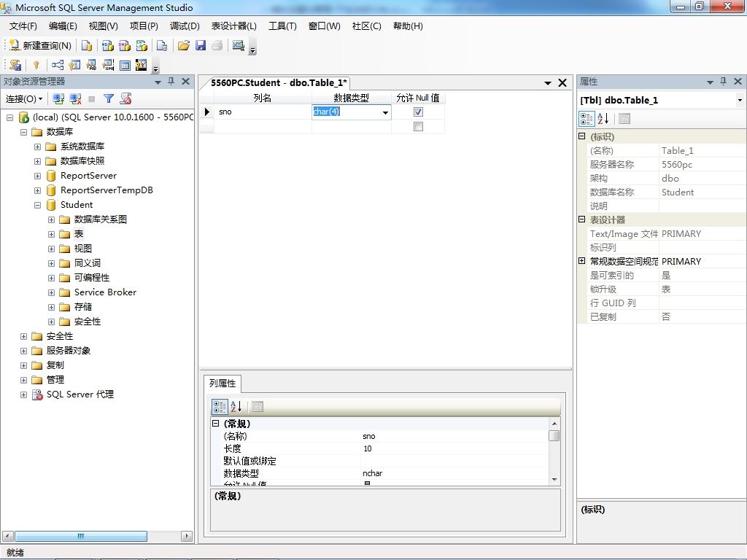This screenshot has width=747, height=560.
Task: Click the SQL Server Compact query icon
Action: coord(162,45)
